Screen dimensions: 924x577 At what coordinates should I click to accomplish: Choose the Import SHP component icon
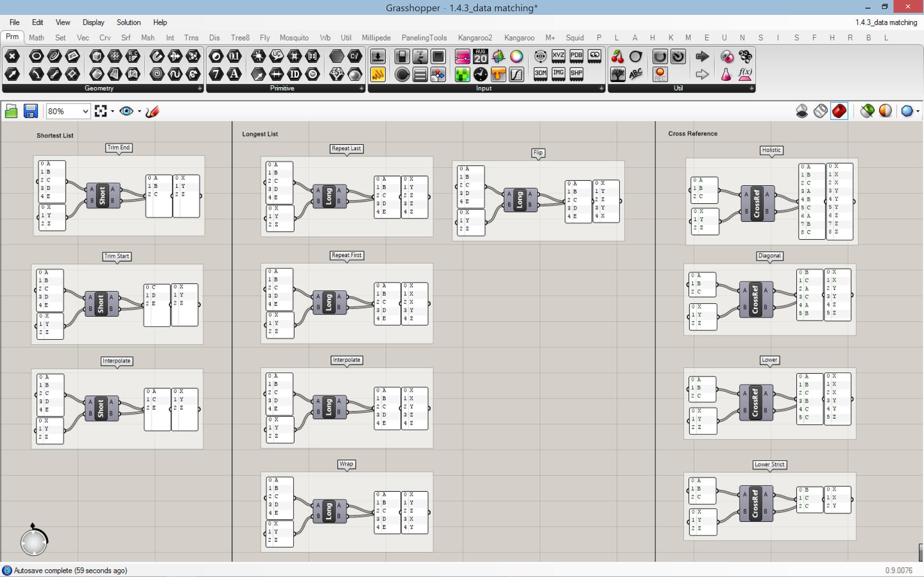pyautogui.click(x=576, y=73)
